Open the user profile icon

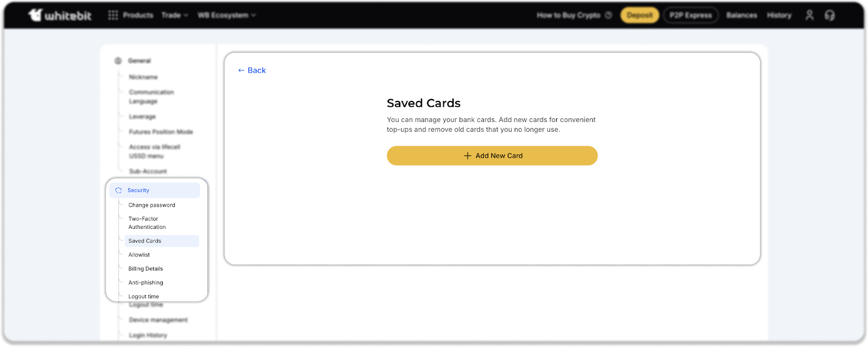coord(809,15)
